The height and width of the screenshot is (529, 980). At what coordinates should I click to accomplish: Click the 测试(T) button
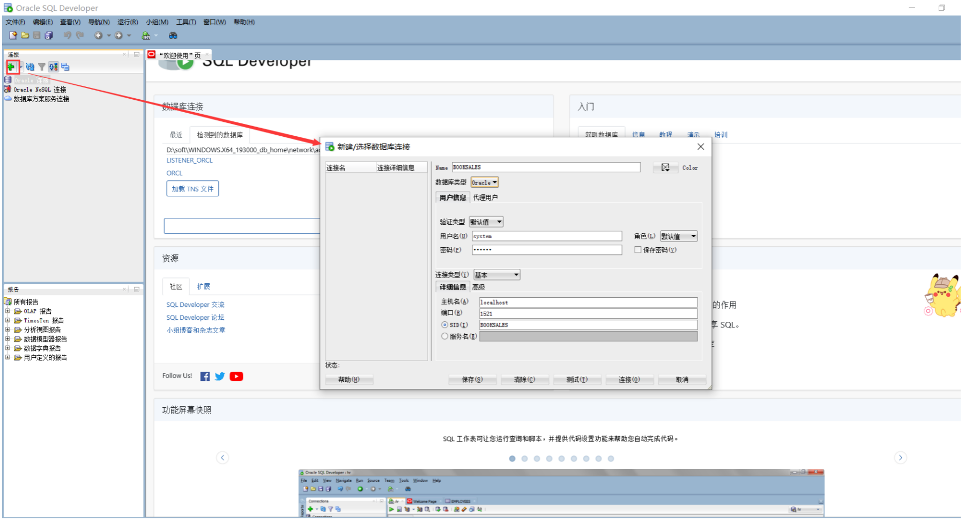(x=577, y=380)
